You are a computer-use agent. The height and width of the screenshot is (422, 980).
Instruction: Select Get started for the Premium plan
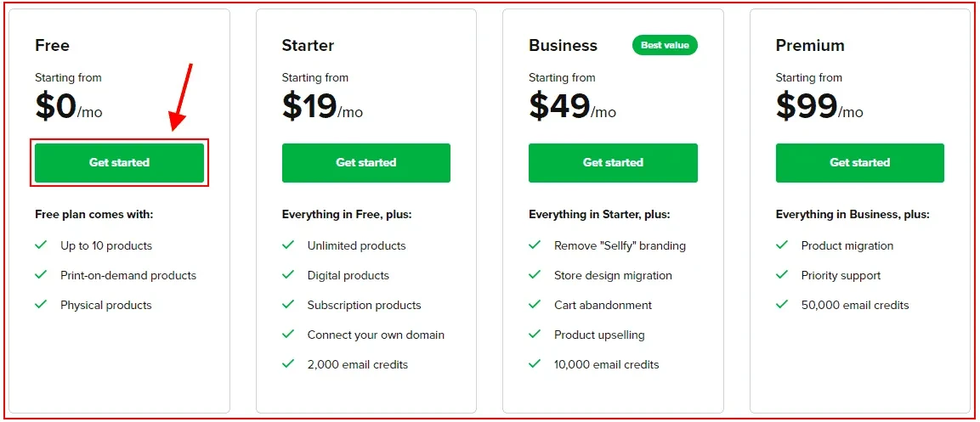pyautogui.click(x=860, y=163)
